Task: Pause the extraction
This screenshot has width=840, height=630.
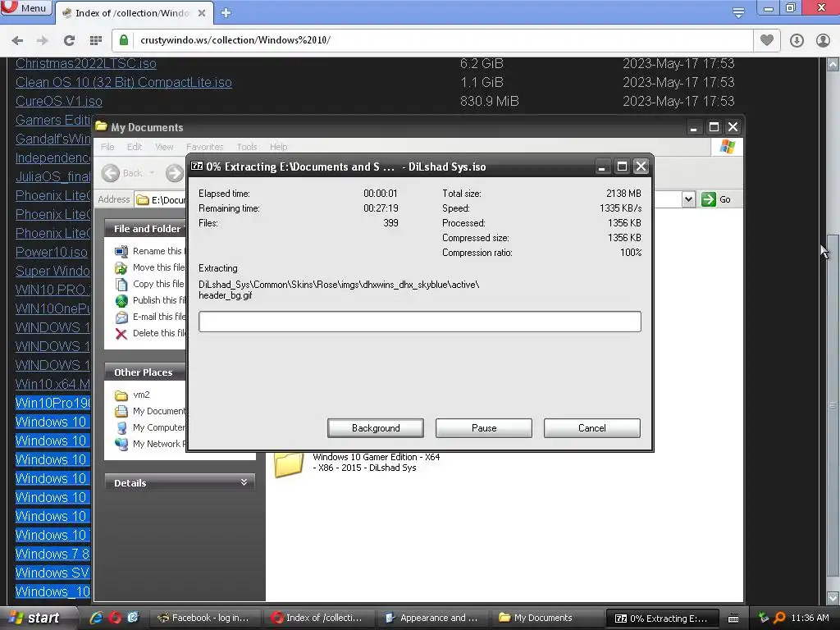Action: [484, 428]
